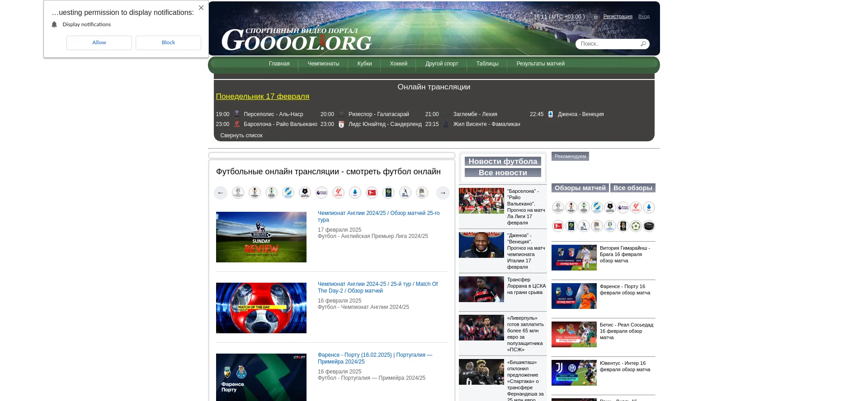868x401 pixels.
Task: Click the Обзоры матчей header button
Action: tap(580, 188)
